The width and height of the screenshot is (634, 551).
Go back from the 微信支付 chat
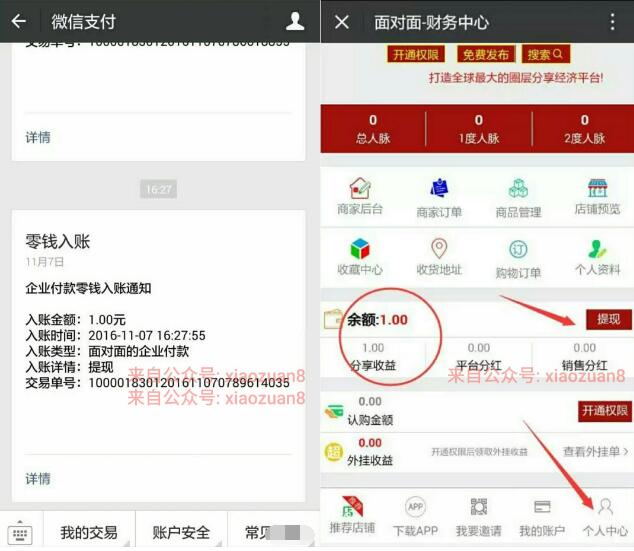[19, 21]
